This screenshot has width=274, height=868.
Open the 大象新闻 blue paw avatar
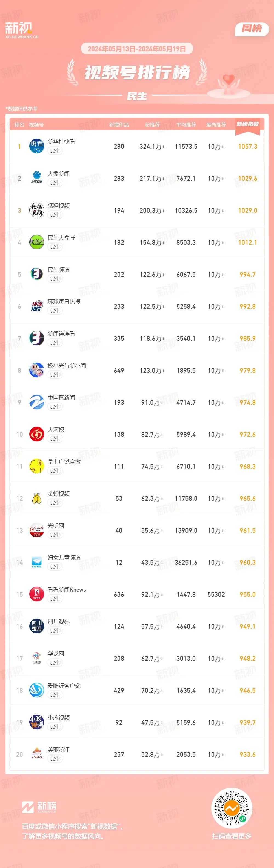[x=36, y=178]
